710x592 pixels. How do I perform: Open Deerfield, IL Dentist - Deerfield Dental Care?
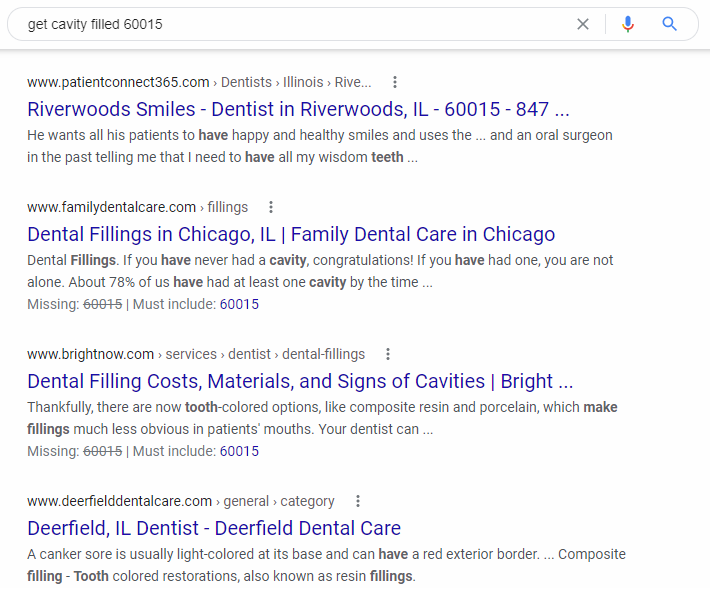[x=214, y=528]
